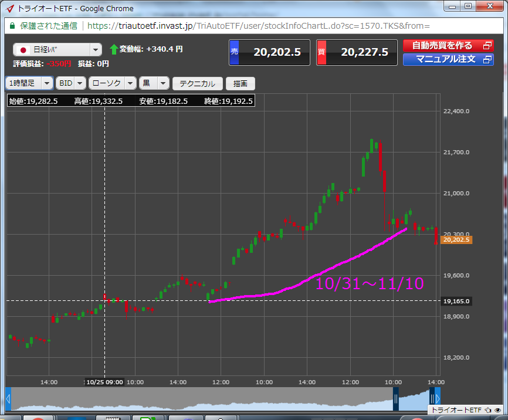Maximize the Chrome window
Viewport: 508px width, 420px height.
coord(468,6)
